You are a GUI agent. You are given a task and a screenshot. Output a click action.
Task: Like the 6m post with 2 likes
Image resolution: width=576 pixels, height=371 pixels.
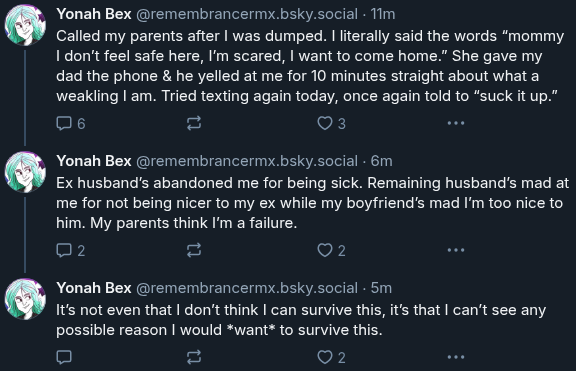coord(331,251)
